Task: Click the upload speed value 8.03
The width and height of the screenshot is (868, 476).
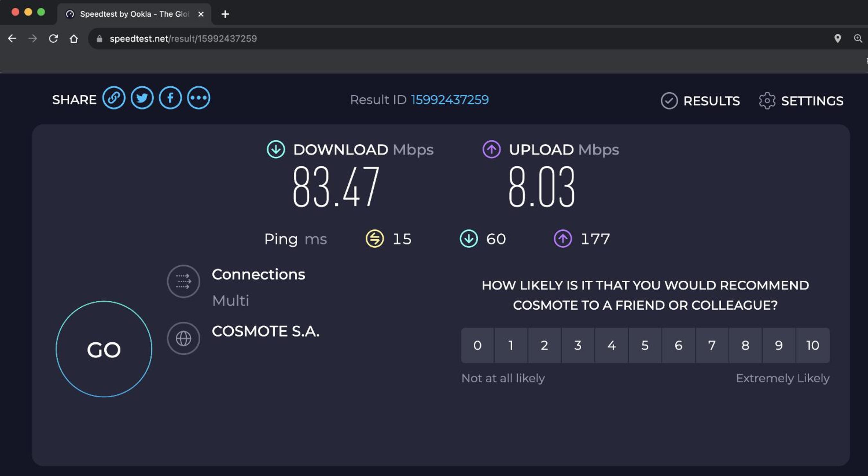Action: [542, 186]
